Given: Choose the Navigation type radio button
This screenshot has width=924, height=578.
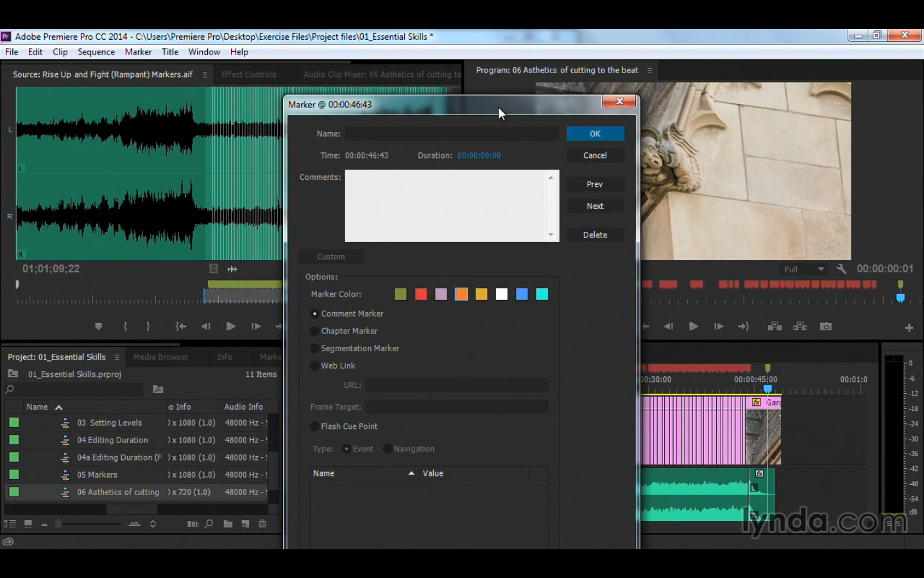Looking at the screenshot, I should click(388, 449).
